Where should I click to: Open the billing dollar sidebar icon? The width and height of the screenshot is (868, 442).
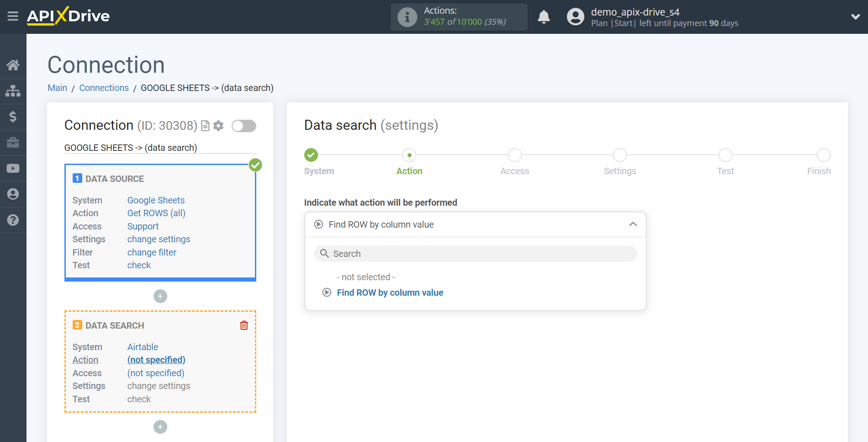(x=13, y=117)
